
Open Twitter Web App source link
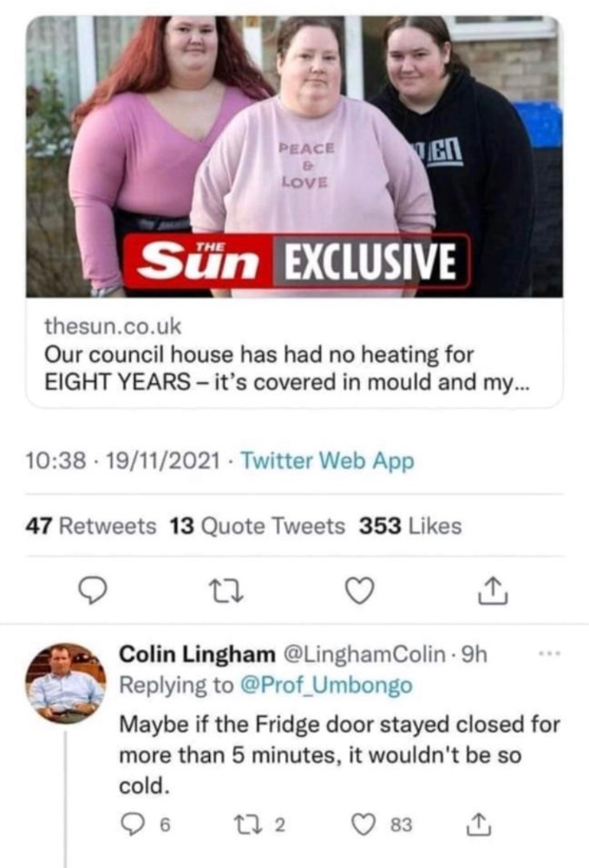pyautogui.click(x=327, y=461)
